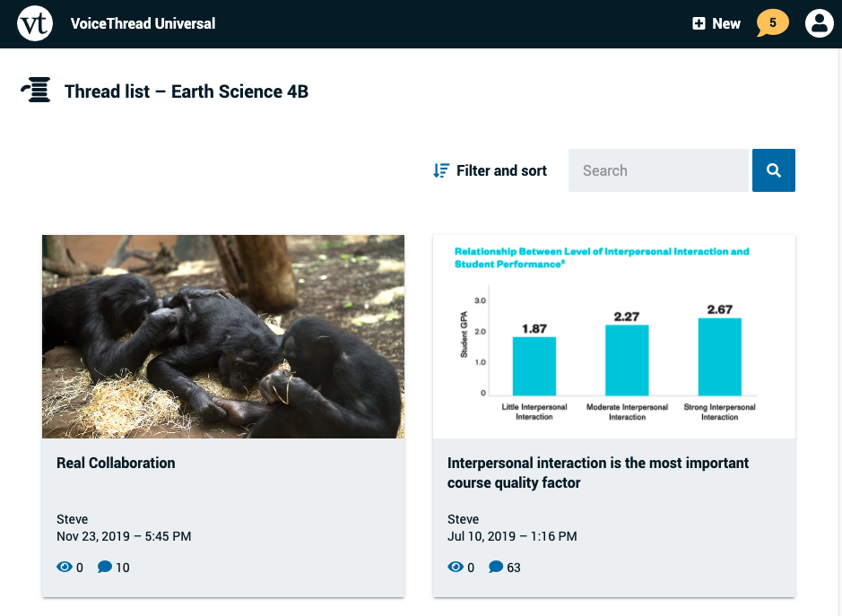842x616 pixels.
Task: Click eye views icon on Interpersonal interaction card
Action: pyautogui.click(x=455, y=567)
